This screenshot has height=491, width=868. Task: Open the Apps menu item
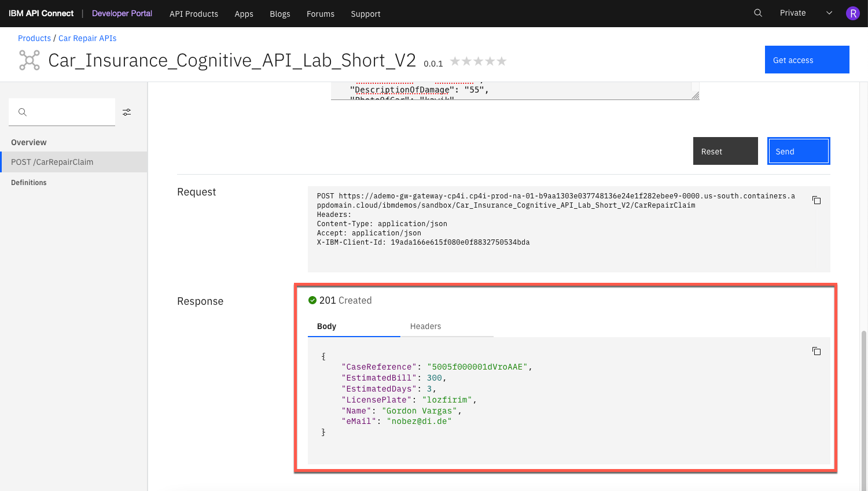(244, 14)
